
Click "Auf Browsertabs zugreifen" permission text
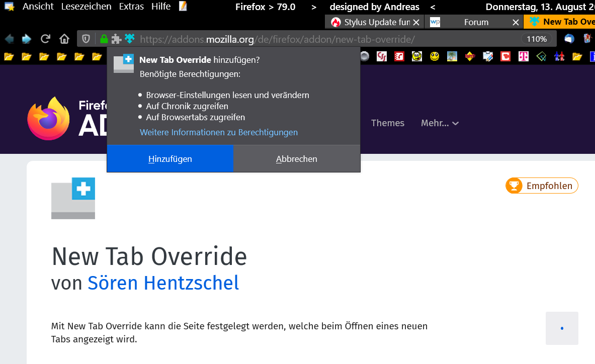tap(196, 117)
